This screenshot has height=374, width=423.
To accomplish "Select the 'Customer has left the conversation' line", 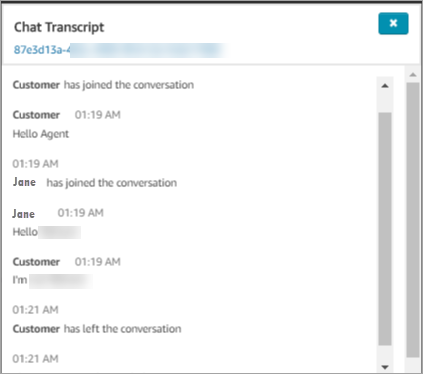I will (x=97, y=329).
